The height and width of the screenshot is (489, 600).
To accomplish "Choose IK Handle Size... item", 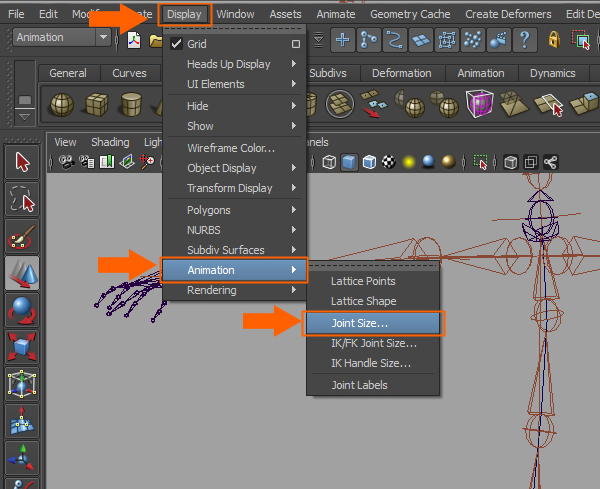I will click(373, 363).
